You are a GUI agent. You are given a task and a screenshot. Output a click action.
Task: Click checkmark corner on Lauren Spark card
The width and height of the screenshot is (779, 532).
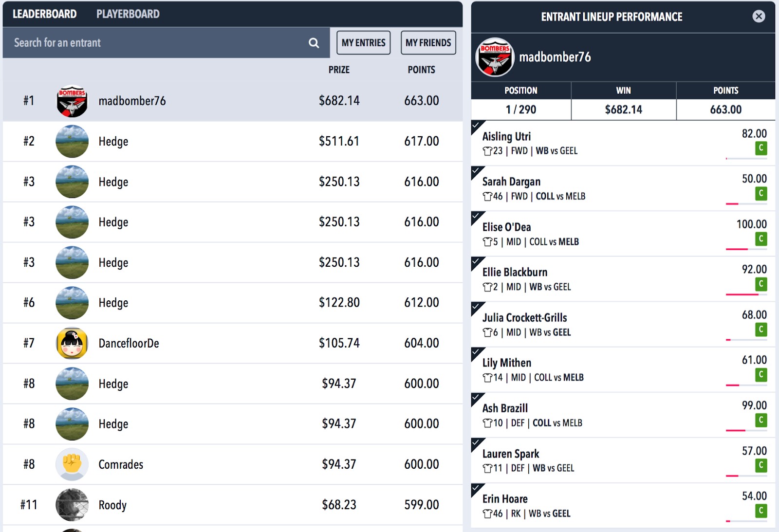tap(477, 443)
